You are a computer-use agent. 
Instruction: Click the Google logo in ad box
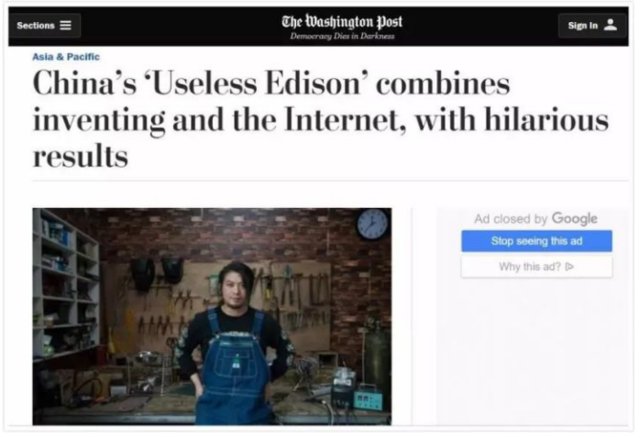[x=574, y=219]
